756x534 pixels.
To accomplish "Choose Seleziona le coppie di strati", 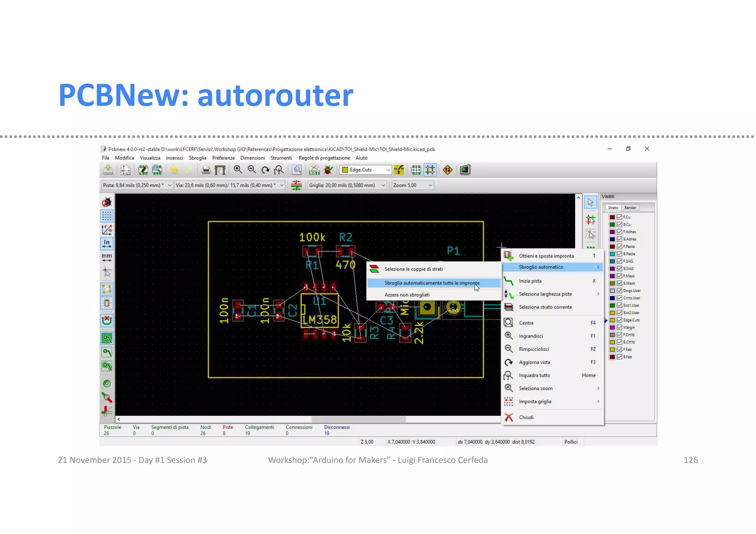I will click(434, 269).
